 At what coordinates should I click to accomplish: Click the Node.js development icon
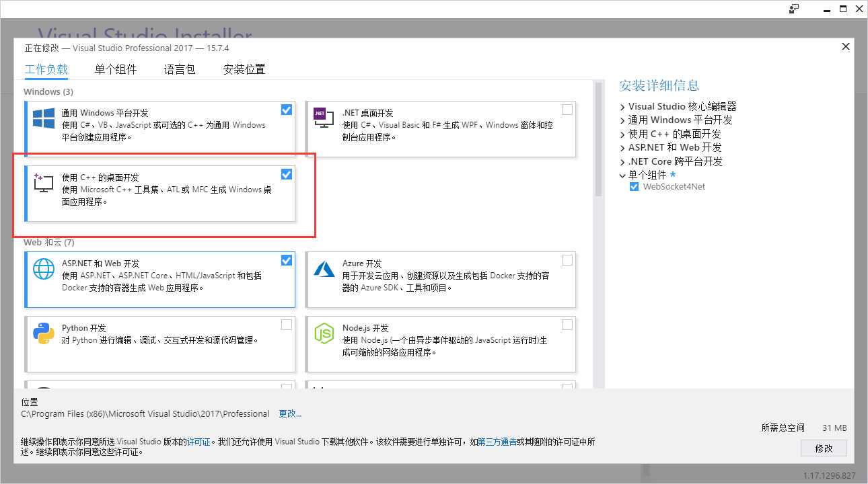point(324,333)
